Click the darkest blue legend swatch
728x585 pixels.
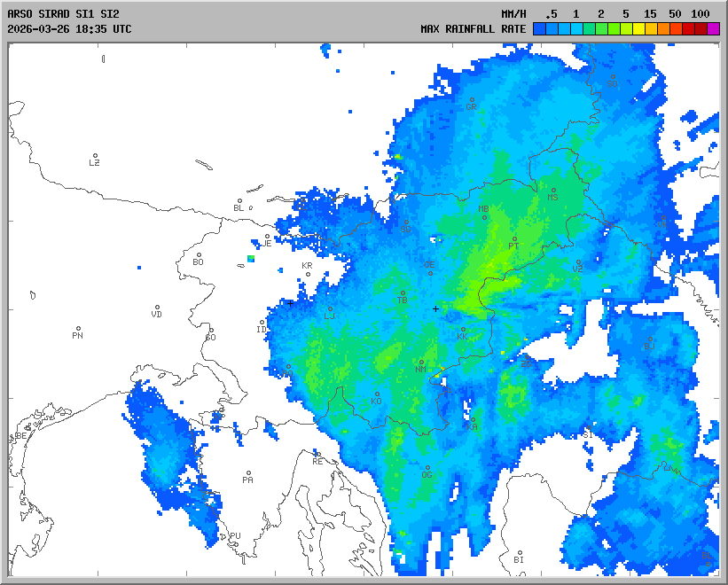539,29
